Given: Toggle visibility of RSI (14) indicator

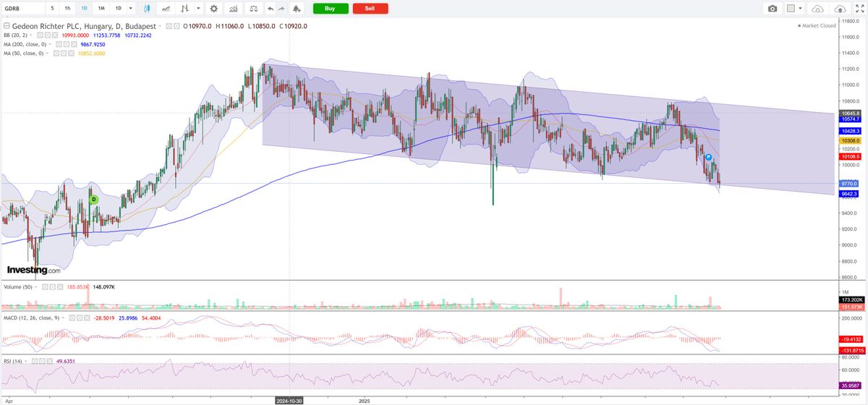Looking at the screenshot, I should point(35,362).
